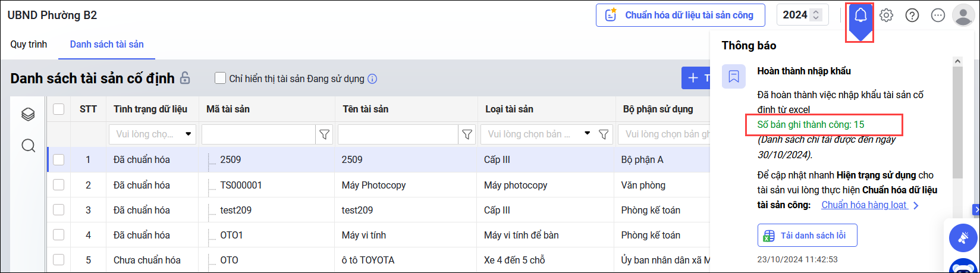The image size is (980, 273).
Task: Click the more options ellipsis icon
Action: 938,15
